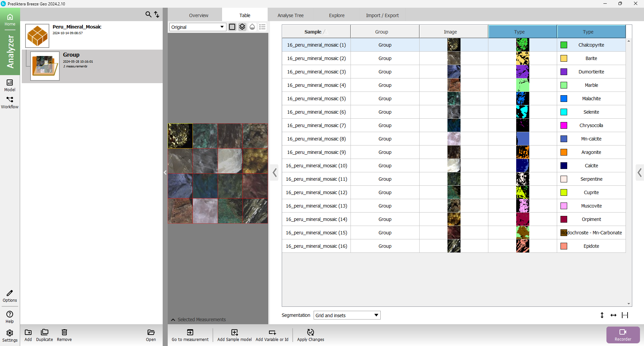Click the Chalcopyrite green color swatch
Screen dimensions: 644x346
click(564, 45)
